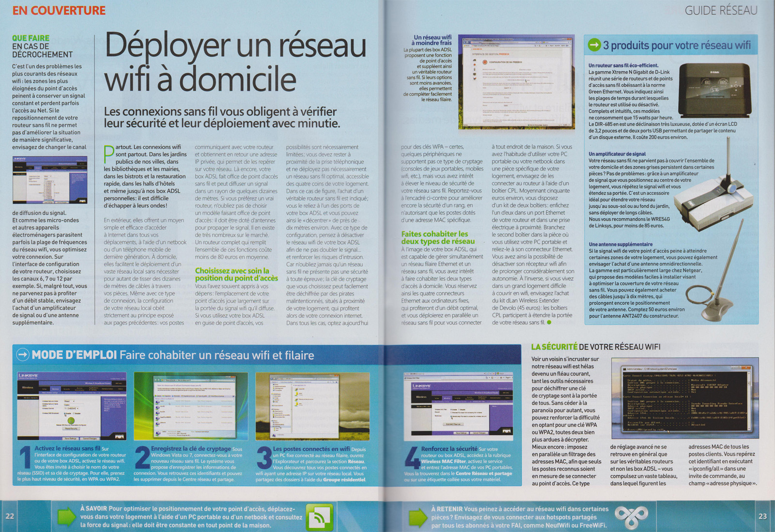The image size is (775, 532).
Task: Click the D-Link router product photo
Action: click(x=714, y=90)
